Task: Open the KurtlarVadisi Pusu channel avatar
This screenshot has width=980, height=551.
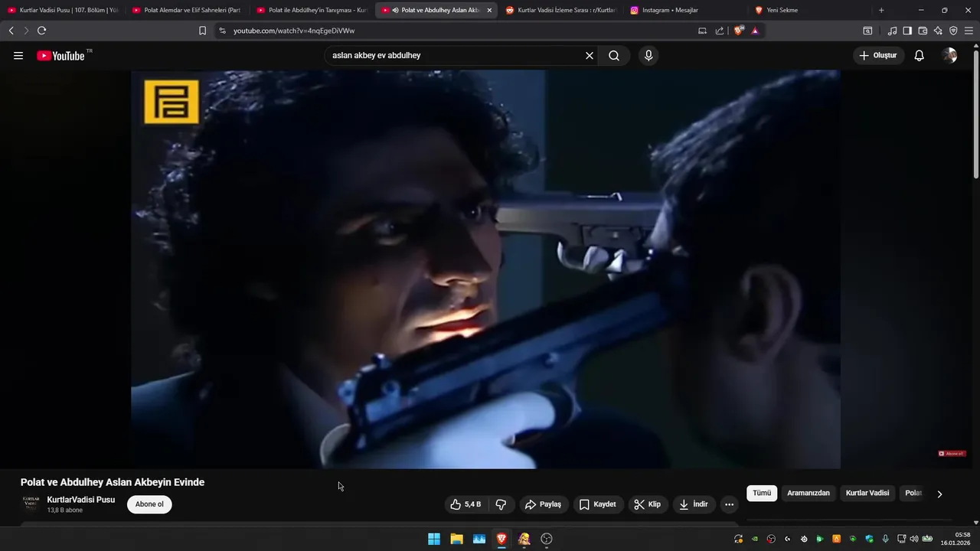Action: point(31,504)
